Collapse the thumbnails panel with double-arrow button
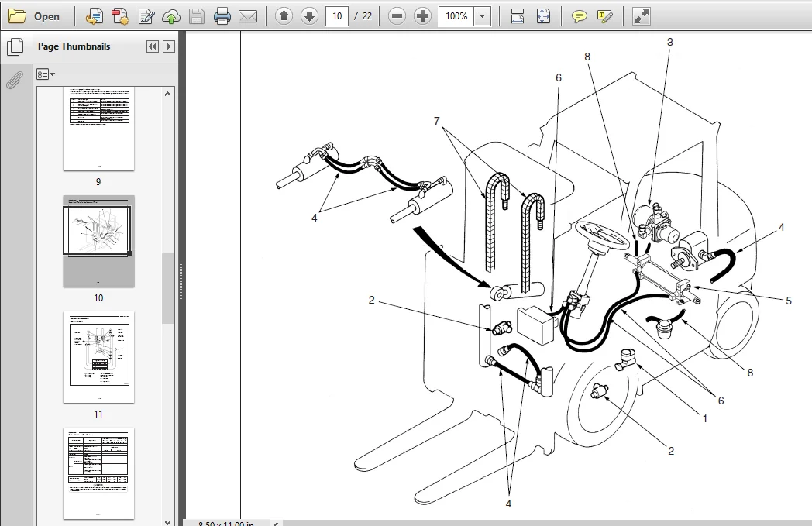 (152, 46)
